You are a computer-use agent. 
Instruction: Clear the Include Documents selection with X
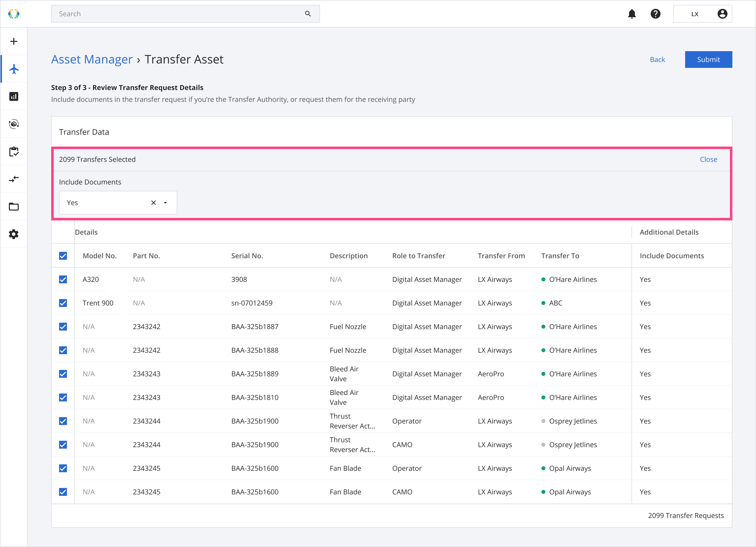coord(153,203)
